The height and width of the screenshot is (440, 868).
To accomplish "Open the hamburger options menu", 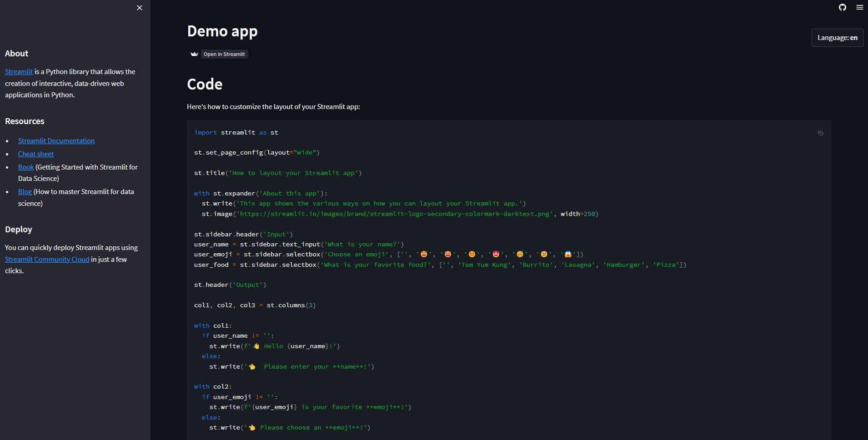I will (x=860, y=7).
